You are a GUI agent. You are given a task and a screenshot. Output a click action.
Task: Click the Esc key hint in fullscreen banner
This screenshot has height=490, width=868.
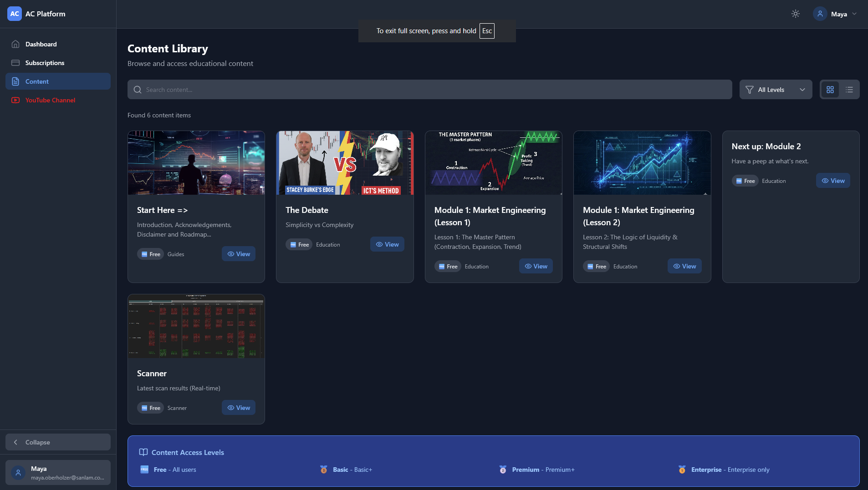[x=487, y=31]
